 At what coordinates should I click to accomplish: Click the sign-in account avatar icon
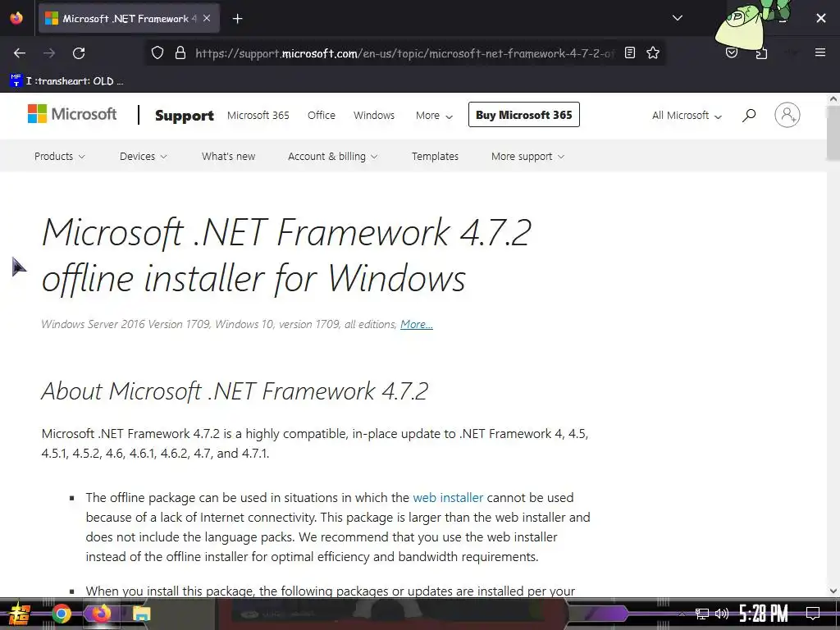787,115
